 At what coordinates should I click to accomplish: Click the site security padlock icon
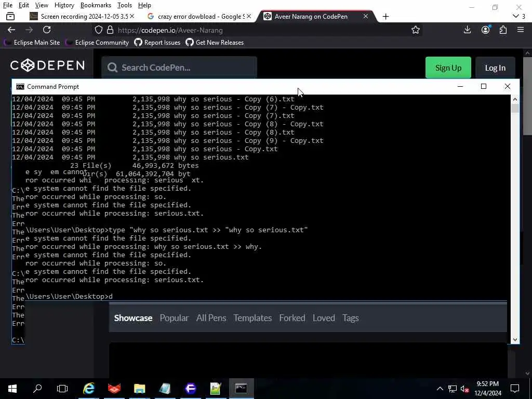pyautogui.click(x=110, y=30)
